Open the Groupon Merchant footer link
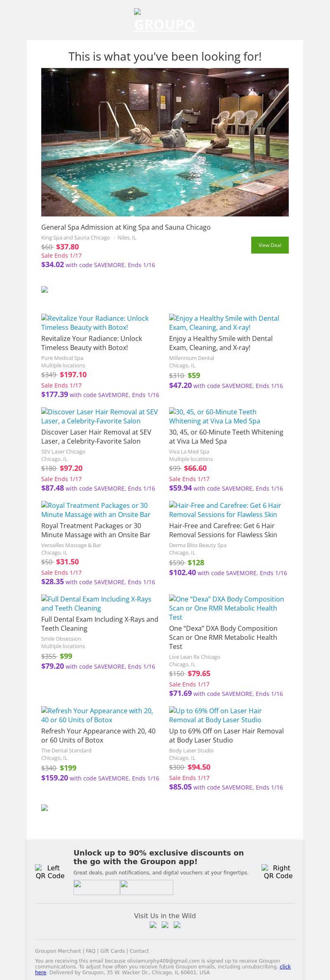Viewport: 330px width, 980px height. 58,951
